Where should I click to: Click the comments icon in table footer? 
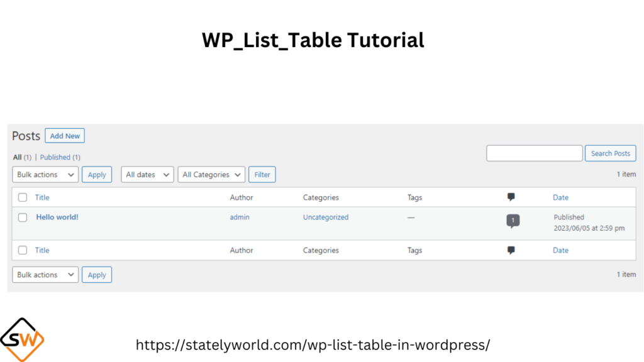tap(511, 250)
